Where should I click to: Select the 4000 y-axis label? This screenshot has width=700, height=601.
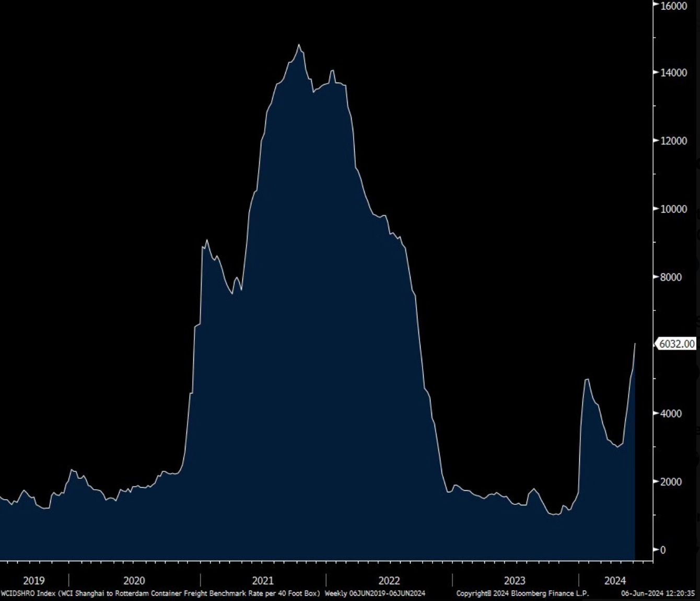tap(671, 413)
